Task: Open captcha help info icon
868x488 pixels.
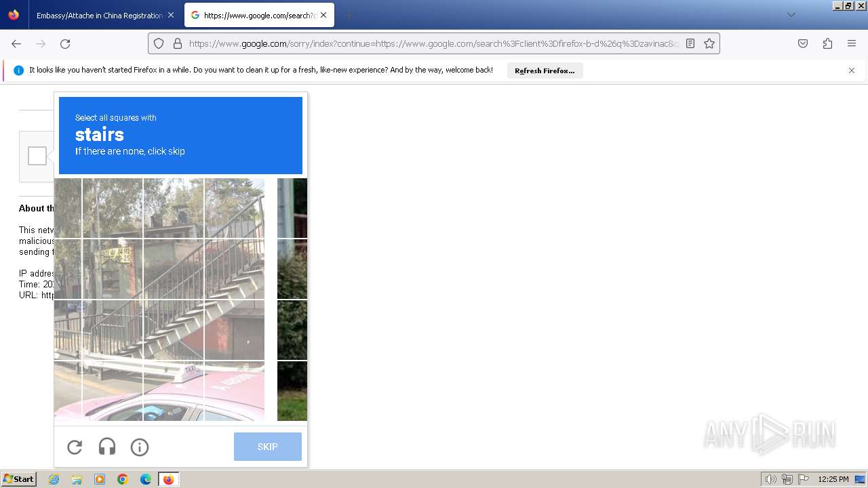Action: coord(140,447)
